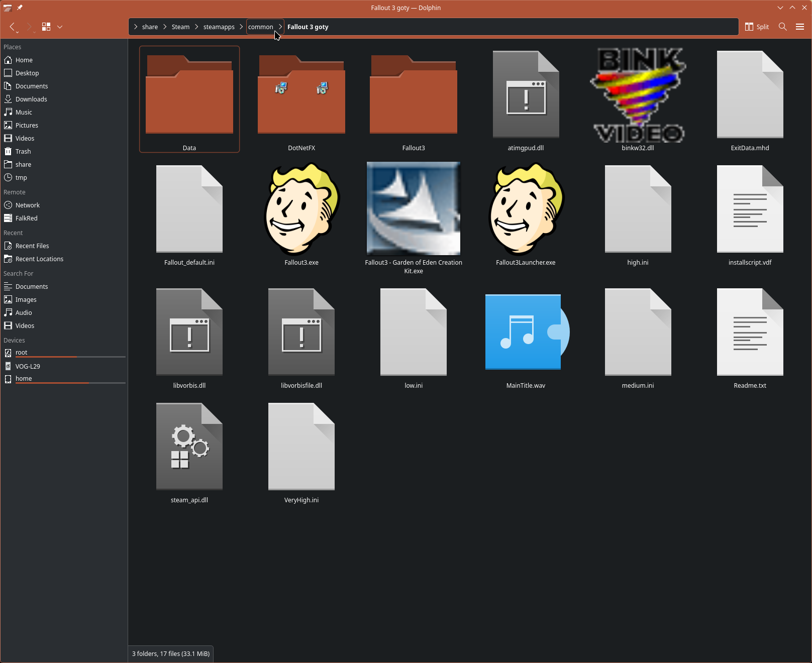The width and height of the screenshot is (812, 663).
Task: Search for Documents in sidebar
Action: click(x=64, y=286)
